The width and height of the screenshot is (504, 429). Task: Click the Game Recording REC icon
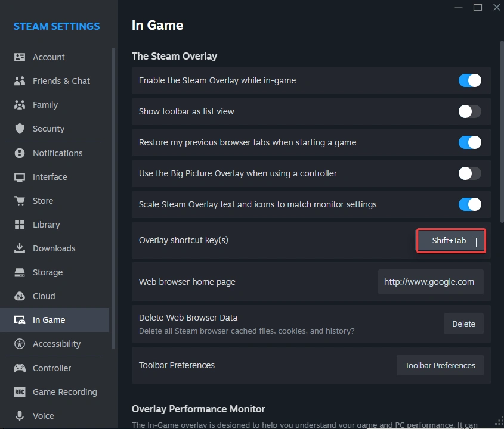click(x=20, y=391)
